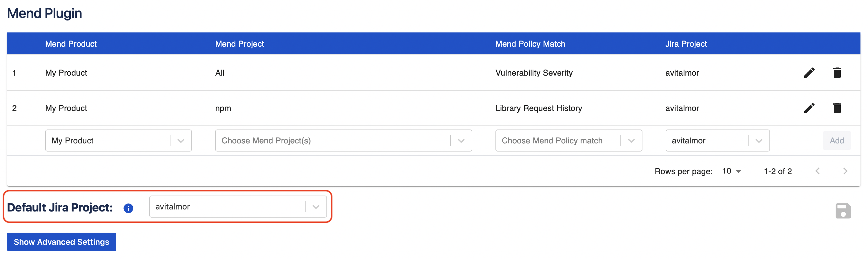Delete the first row mapping (trash icon)
Image resolution: width=868 pixels, height=259 pixels.
coord(837,73)
